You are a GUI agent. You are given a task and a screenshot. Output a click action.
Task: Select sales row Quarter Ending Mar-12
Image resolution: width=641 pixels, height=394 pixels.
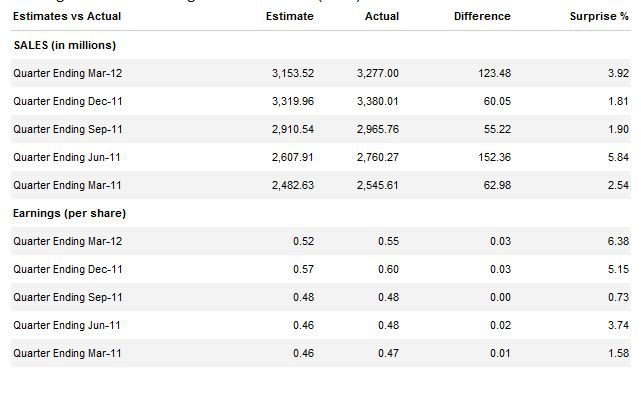[x=321, y=73]
